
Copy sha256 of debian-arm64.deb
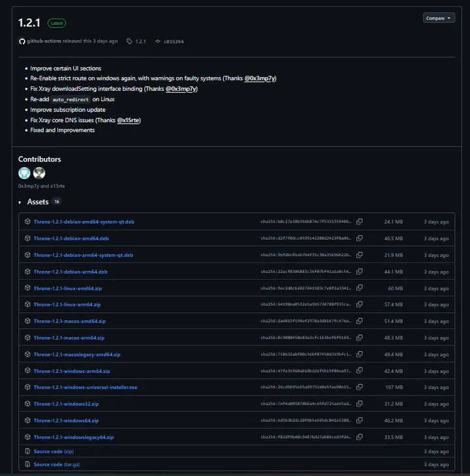click(360, 272)
